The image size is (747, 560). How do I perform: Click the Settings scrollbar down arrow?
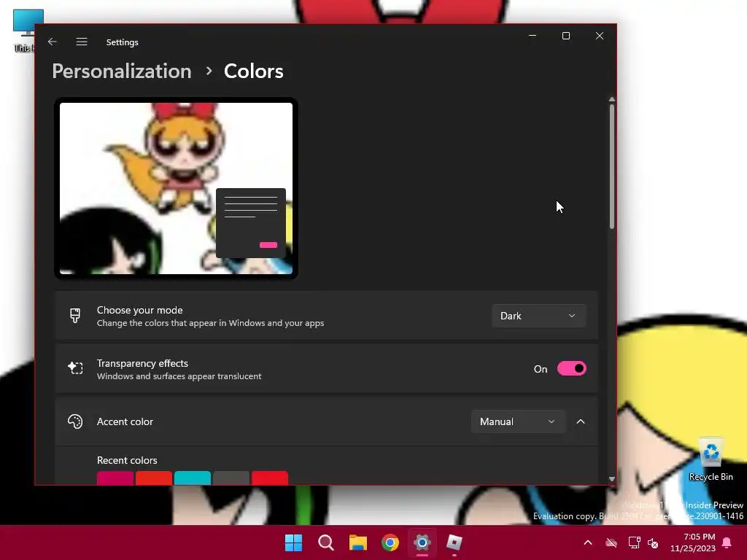612,479
